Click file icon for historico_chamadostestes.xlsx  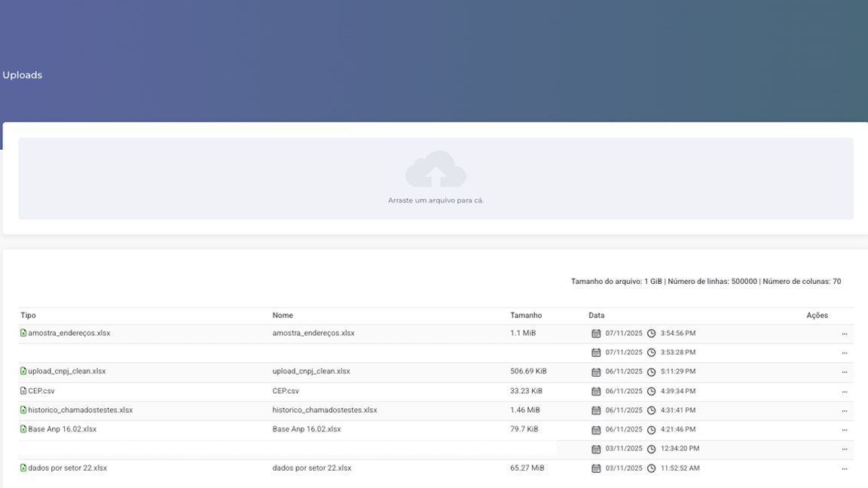pyautogui.click(x=23, y=410)
